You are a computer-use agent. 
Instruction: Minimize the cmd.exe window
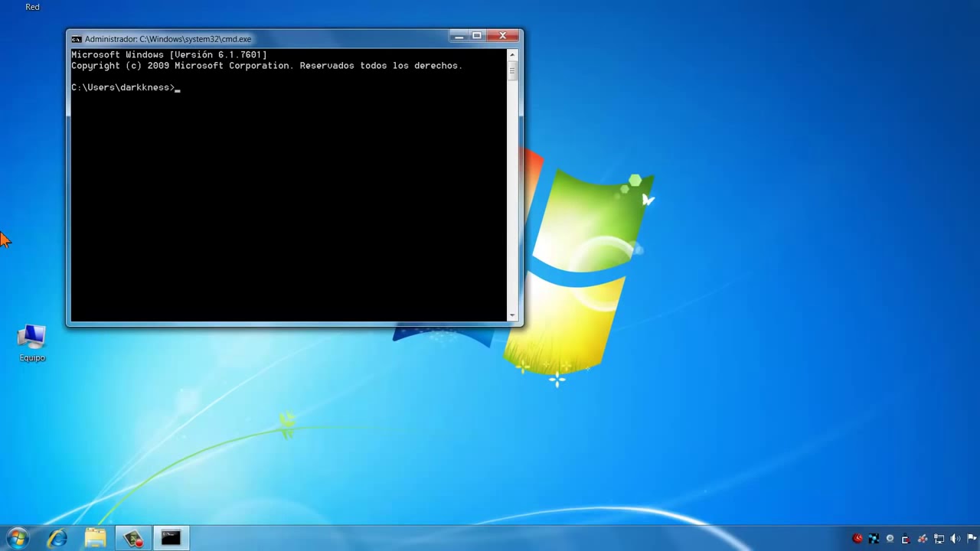click(x=459, y=36)
